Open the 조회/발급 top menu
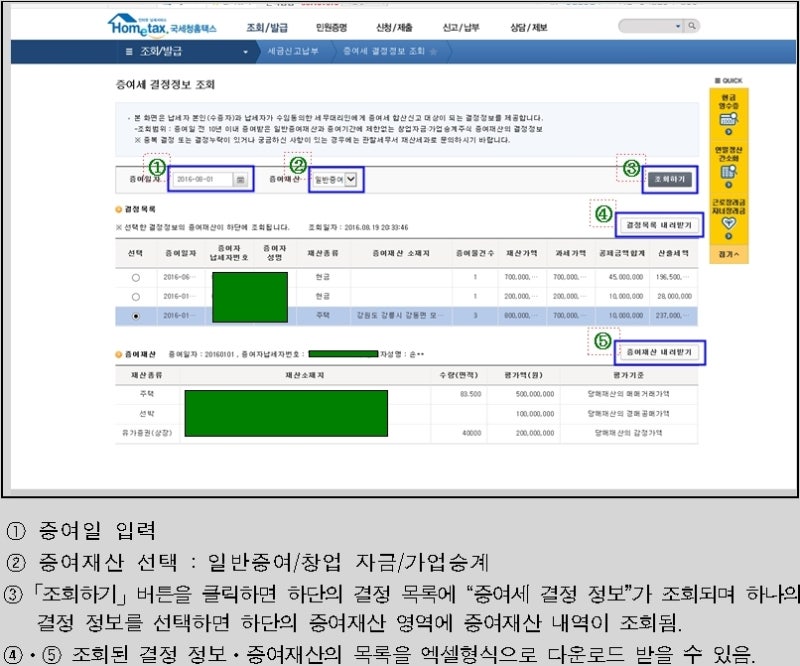800x666 pixels. [x=267, y=28]
